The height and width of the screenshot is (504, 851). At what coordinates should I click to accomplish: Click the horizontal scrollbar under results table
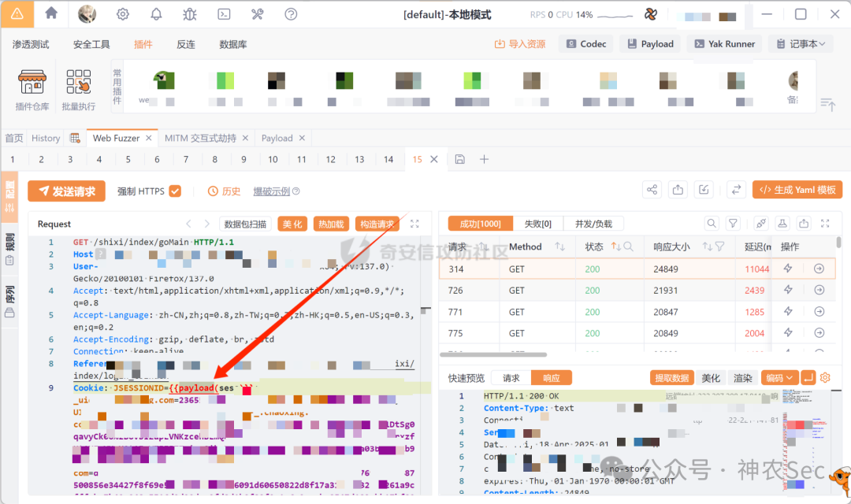click(x=493, y=354)
